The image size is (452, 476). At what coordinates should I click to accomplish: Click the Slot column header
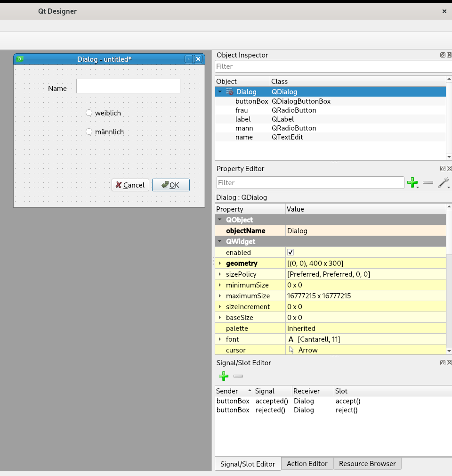click(393, 391)
